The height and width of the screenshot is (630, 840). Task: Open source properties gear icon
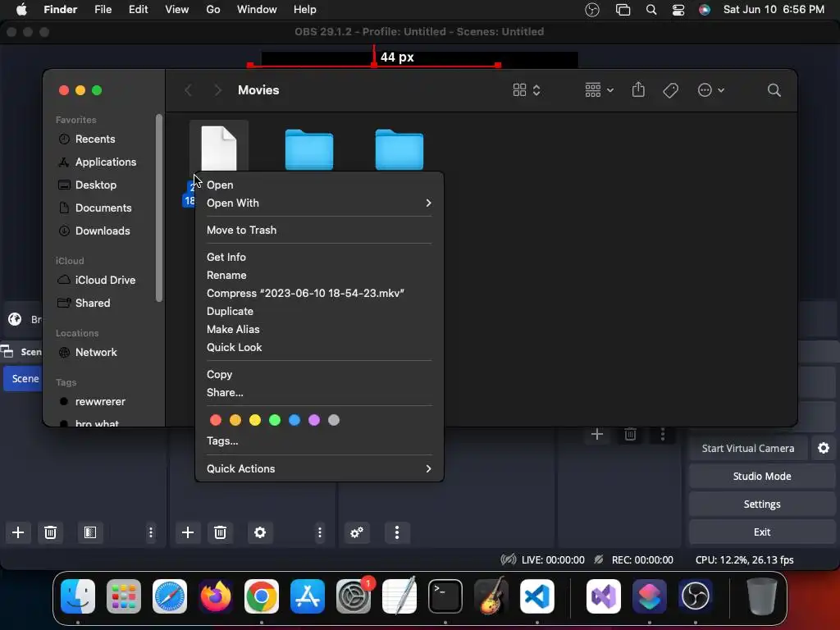coord(260,532)
